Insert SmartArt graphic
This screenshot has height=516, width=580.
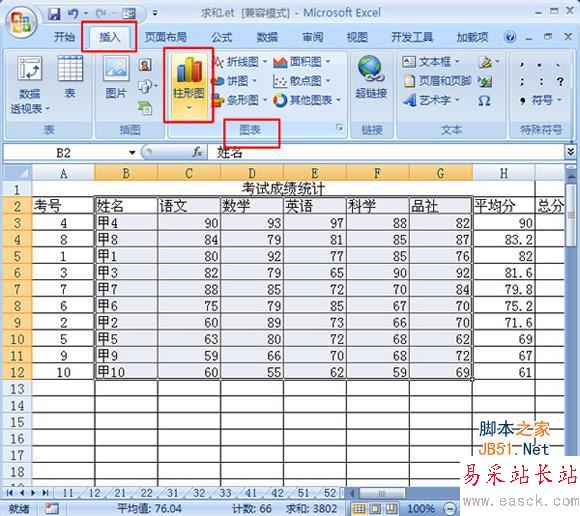click(145, 107)
